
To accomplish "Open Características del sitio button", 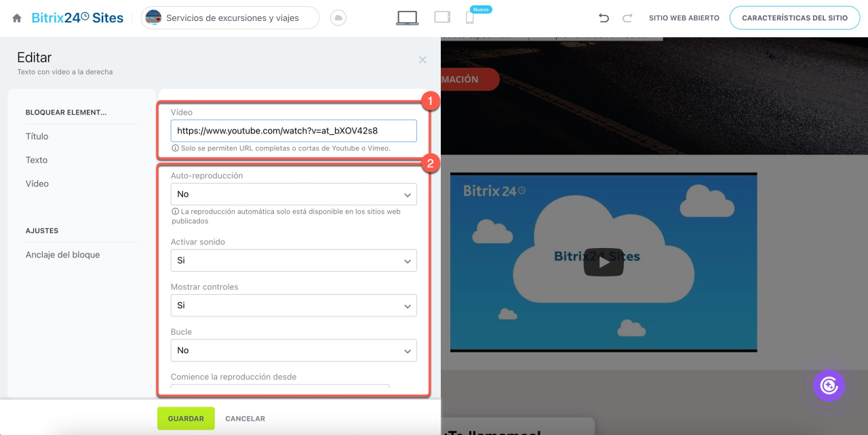I will [x=795, y=18].
